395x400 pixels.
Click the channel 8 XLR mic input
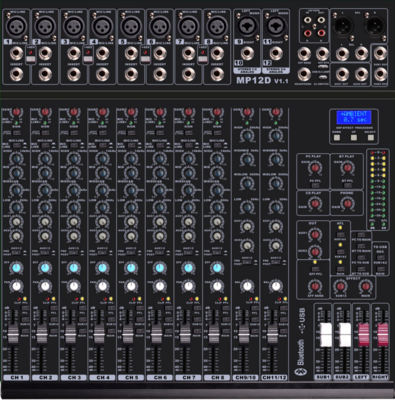(x=217, y=26)
